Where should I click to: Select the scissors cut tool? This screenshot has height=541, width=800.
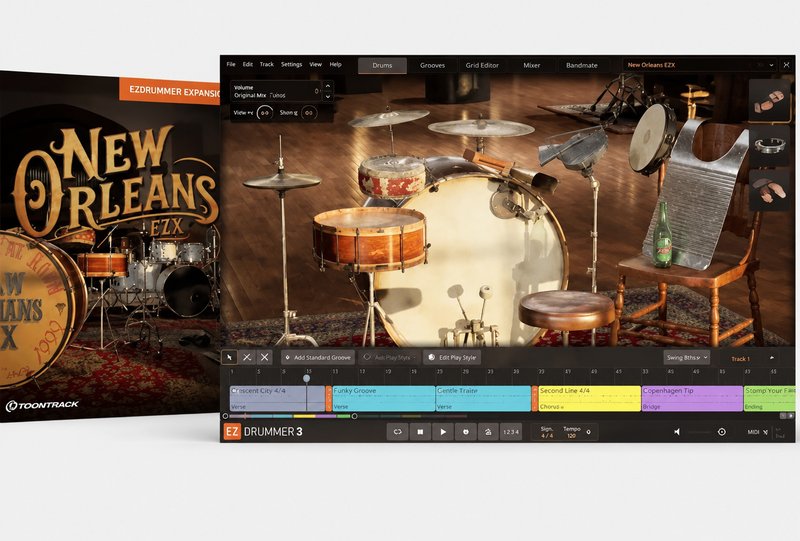[247, 357]
